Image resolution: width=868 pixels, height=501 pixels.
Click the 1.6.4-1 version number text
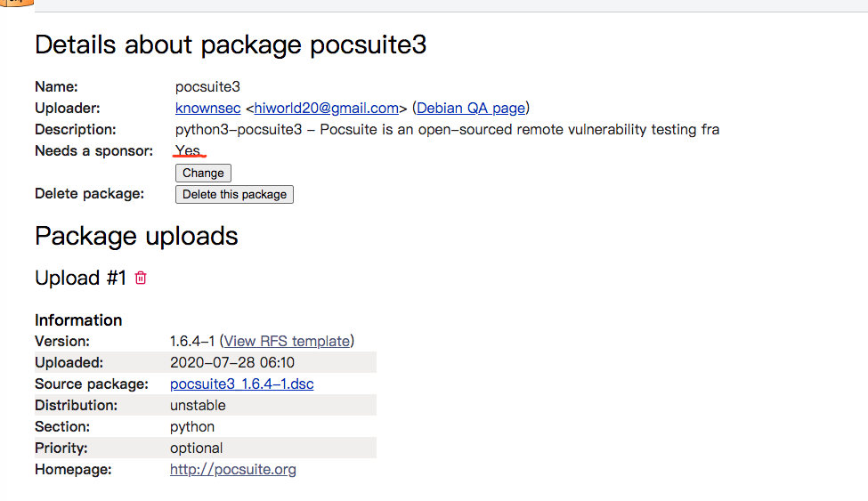pyautogui.click(x=192, y=341)
